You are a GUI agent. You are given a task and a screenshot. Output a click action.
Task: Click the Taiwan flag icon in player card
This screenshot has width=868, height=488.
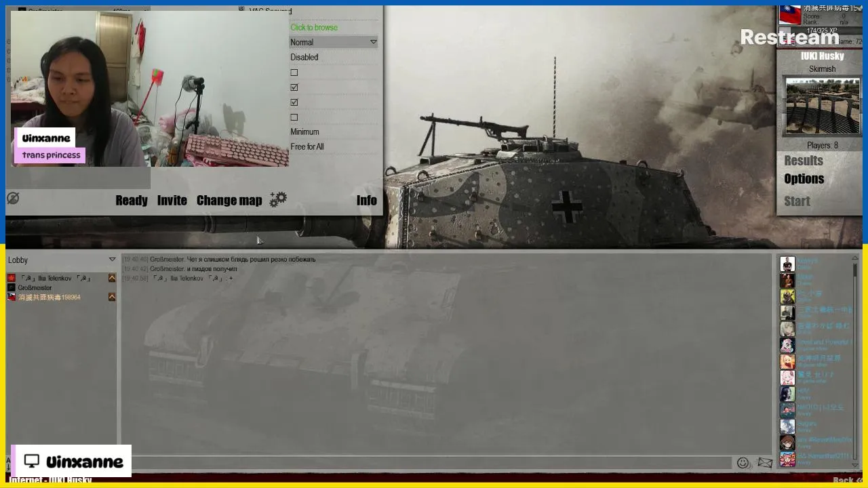pos(790,14)
